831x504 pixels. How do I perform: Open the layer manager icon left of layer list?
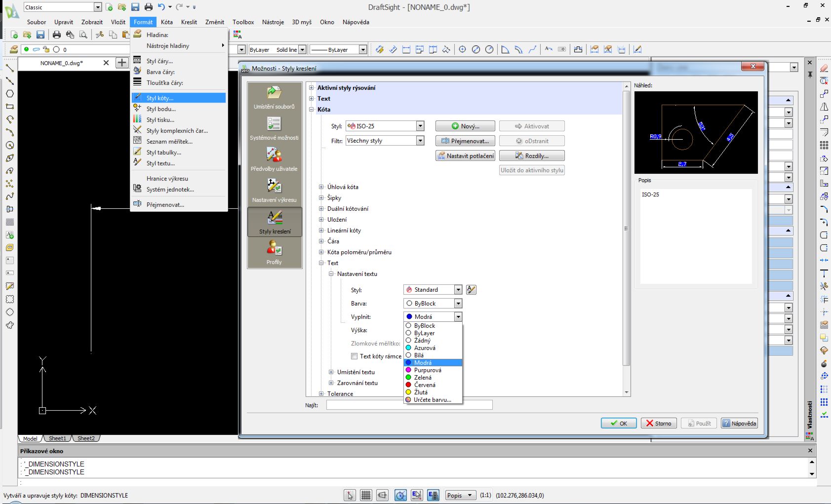click(14, 49)
